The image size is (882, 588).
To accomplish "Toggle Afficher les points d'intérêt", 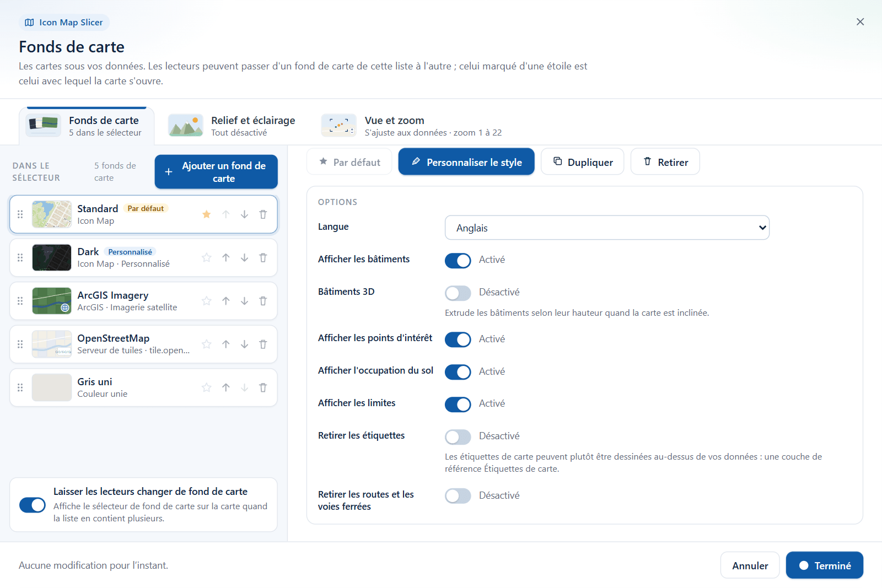I will (x=458, y=339).
